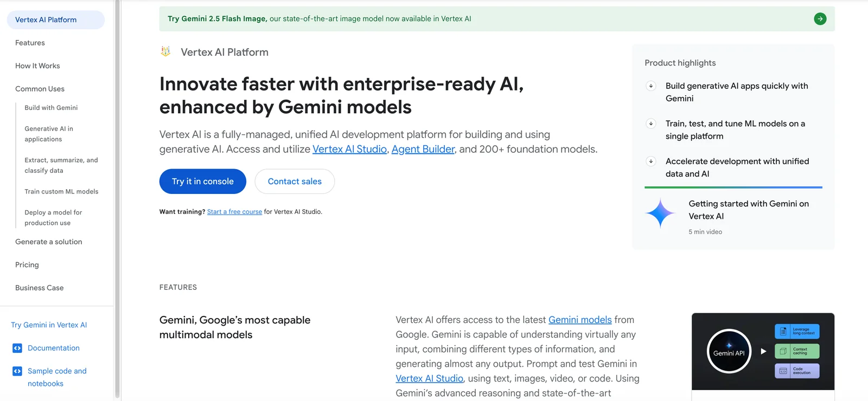
Task: Click the green arrow icon in banner
Action: coord(820,19)
